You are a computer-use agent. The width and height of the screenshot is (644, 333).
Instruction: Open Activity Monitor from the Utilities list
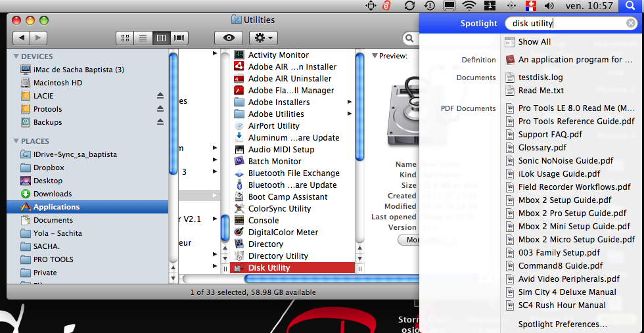pyautogui.click(x=277, y=55)
